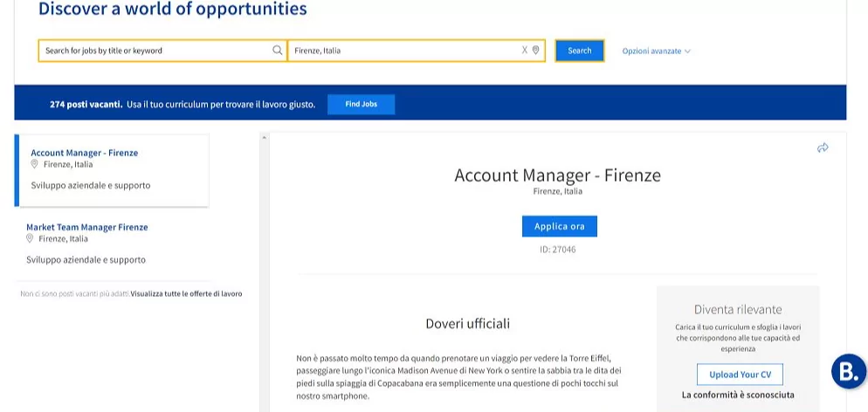Viewport: 868px width, 412px height.
Task: Click the Upload Your CV button
Action: (x=740, y=374)
